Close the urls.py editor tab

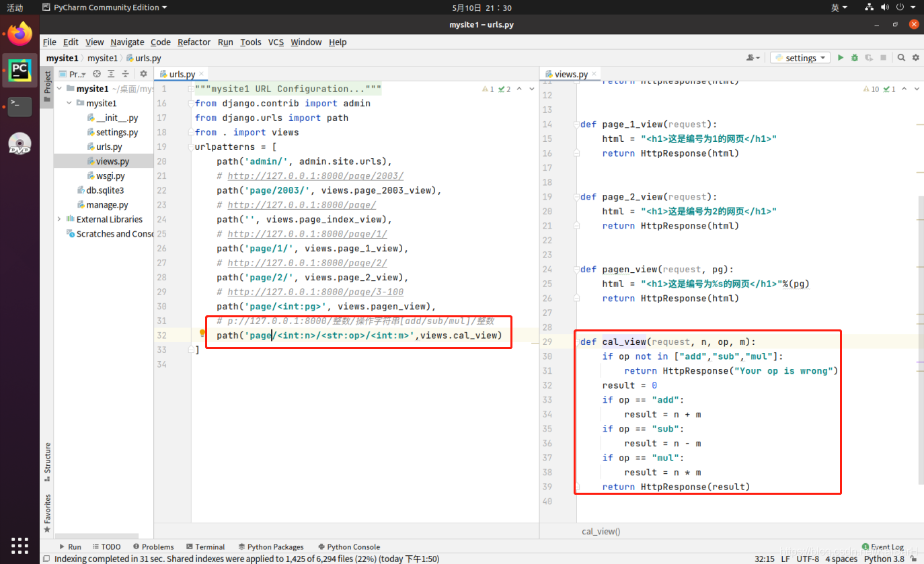(201, 75)
